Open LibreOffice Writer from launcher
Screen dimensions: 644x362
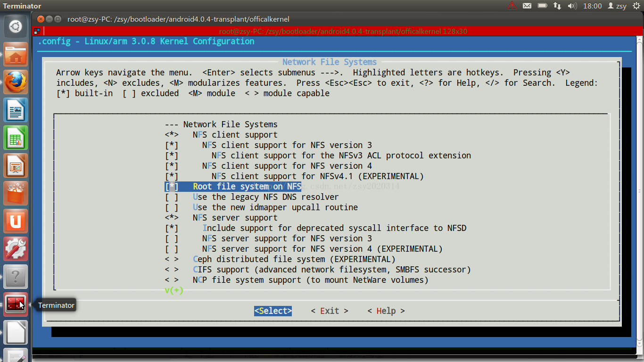16,110
